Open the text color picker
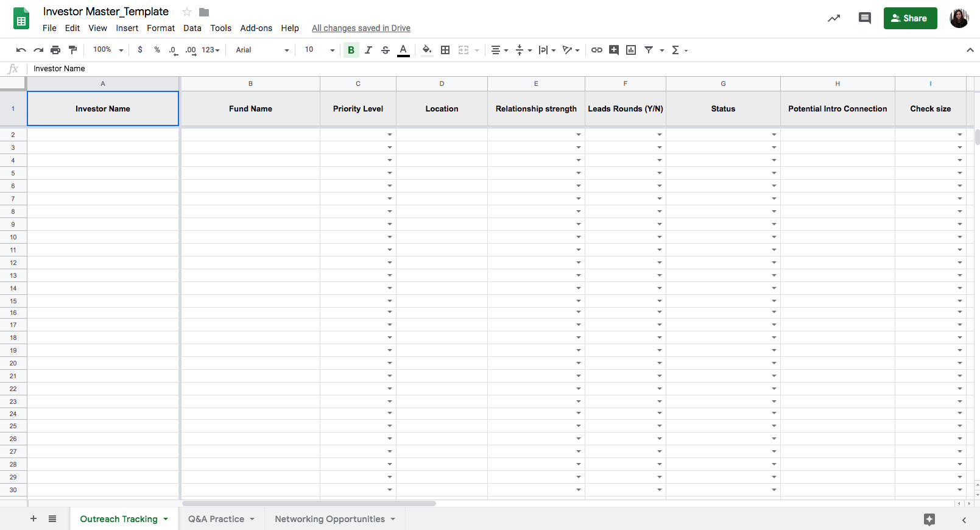 pyautogui.click(x=403, y=50)
